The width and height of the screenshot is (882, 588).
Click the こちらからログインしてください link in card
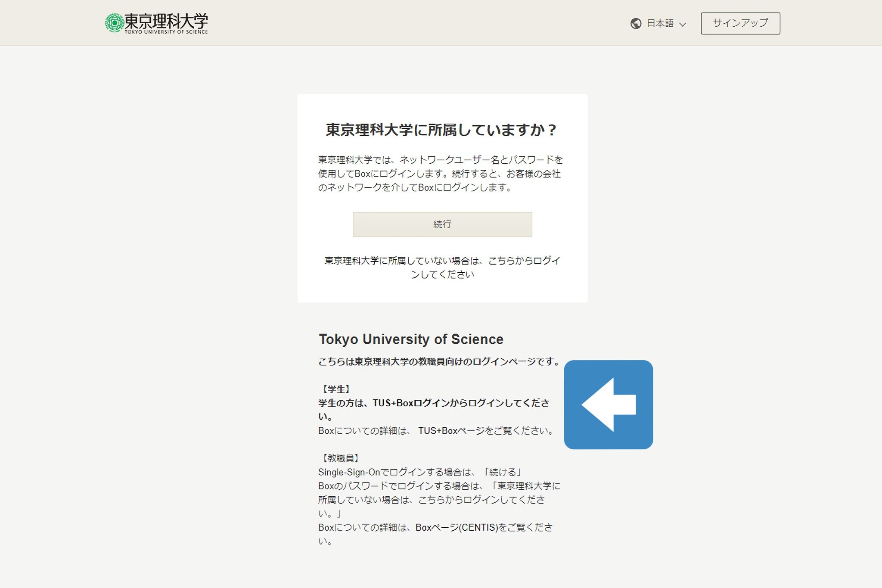click(442, 267)
